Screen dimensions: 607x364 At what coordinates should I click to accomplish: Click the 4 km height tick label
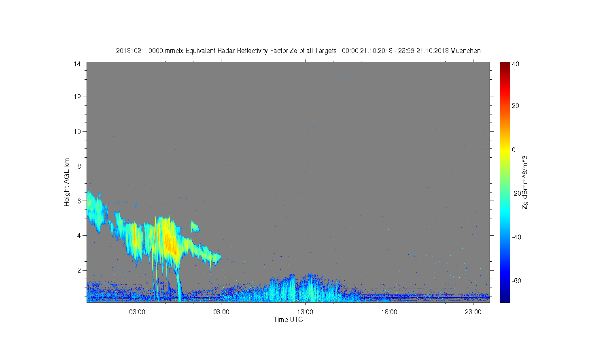[79, 235]
